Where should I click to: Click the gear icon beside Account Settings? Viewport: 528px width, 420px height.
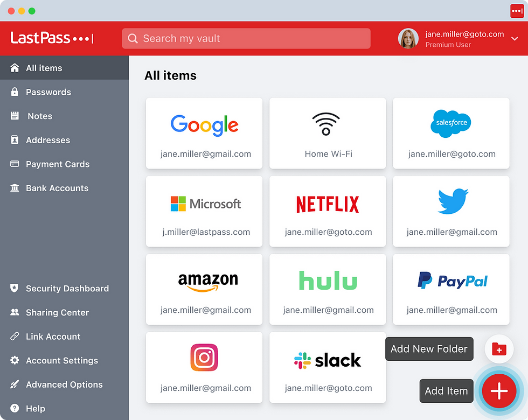click(15, 360)
